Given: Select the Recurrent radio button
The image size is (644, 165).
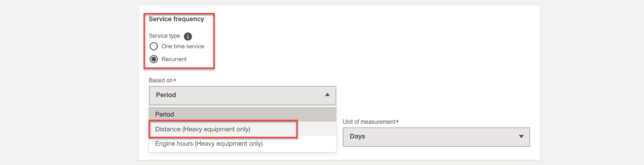Looking at the screenshot, I should [154, 59].
